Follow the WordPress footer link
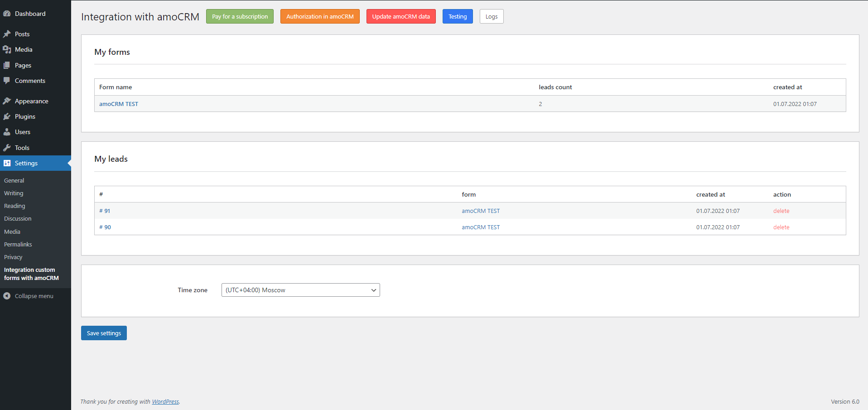The height and width of the screenshot is (410, 868). click(165, 401)
